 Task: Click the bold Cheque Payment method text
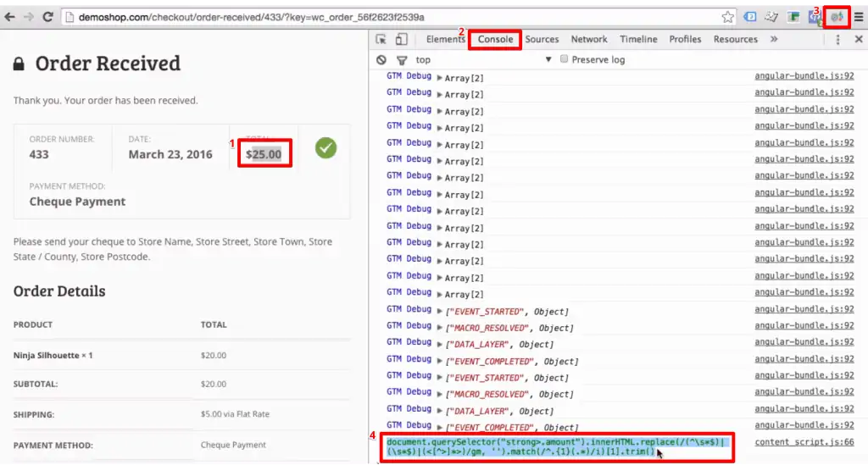click(x=77, y=202)
